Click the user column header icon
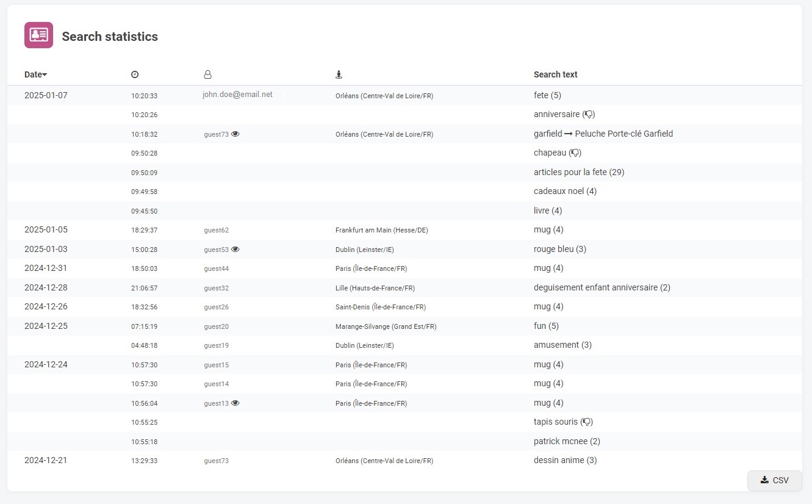The width and height of the screenshot is (812, 504). point(207,74)
